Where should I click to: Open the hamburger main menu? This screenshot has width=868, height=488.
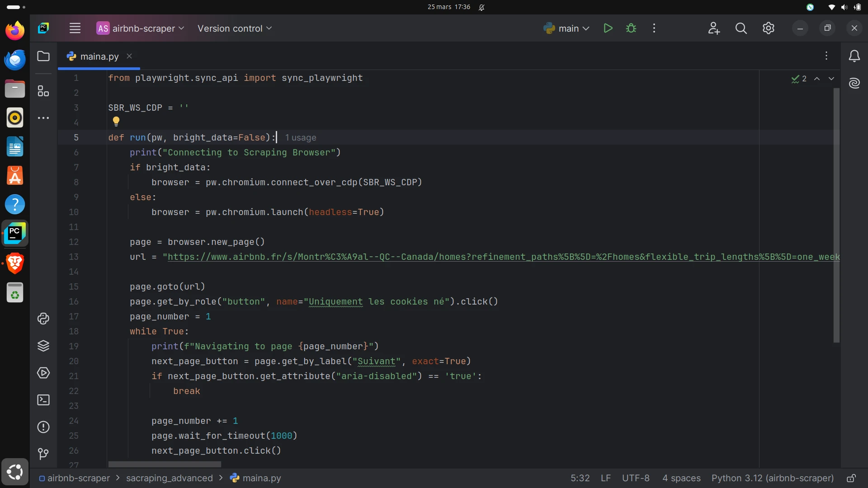75,28
